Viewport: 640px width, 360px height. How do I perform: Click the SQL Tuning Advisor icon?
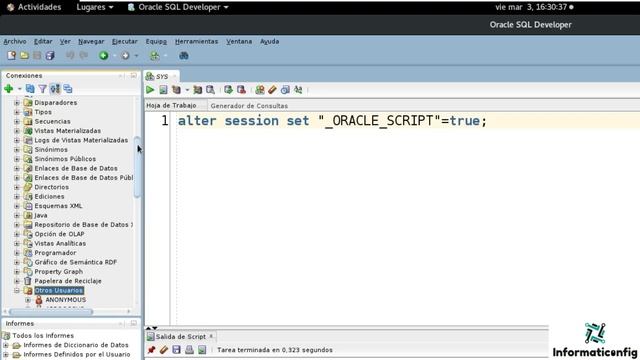(x=210, y=90)
